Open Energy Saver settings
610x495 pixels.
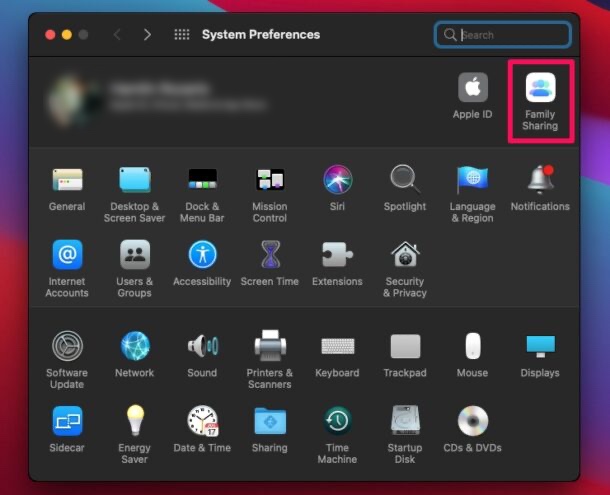(134, 421)
